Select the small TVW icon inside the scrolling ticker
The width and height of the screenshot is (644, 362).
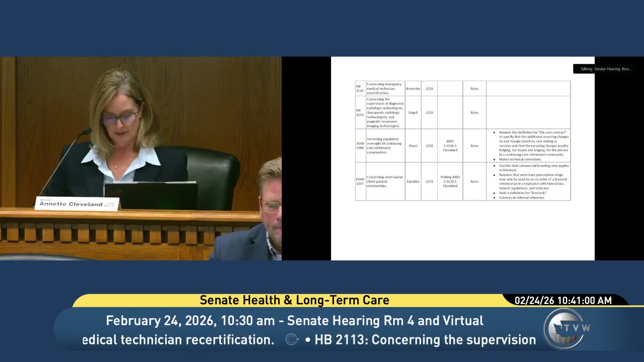(291, 339)
